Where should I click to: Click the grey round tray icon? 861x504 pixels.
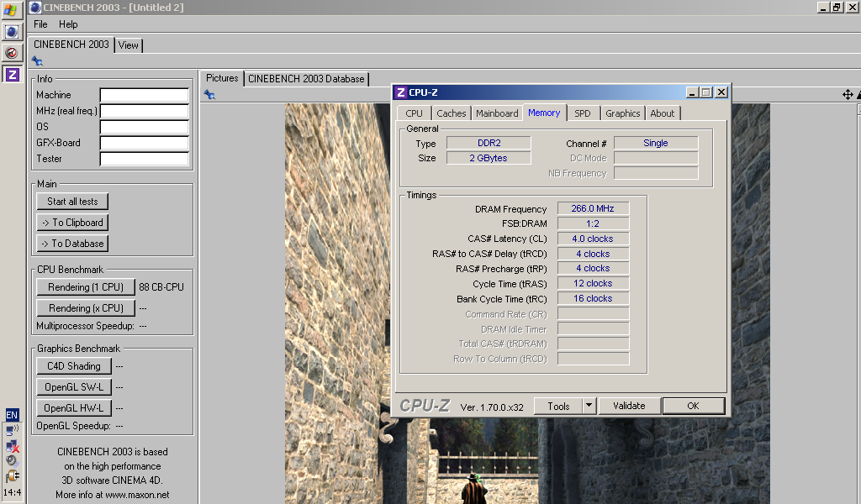pos(12,461)
